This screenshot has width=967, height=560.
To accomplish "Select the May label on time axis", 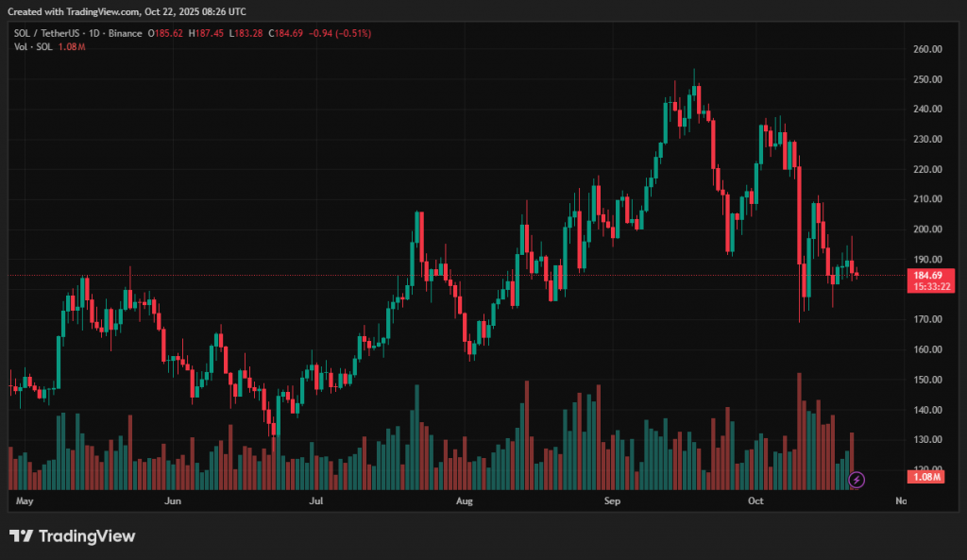I will [25, 501].
